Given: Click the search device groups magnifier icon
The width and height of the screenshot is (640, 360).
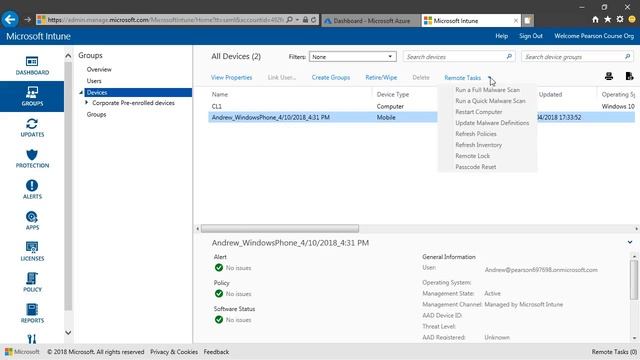Looking at the screenshot, I should click(x=627, y=57).
